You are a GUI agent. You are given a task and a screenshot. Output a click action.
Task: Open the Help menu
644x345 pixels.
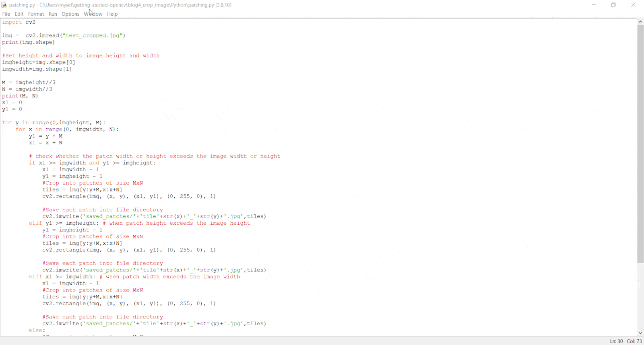tap(112, 14)
